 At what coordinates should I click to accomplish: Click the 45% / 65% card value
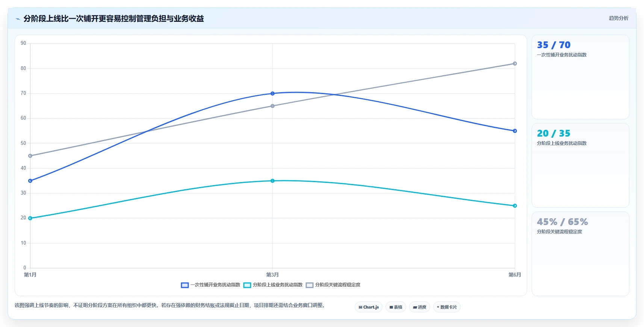562,222
